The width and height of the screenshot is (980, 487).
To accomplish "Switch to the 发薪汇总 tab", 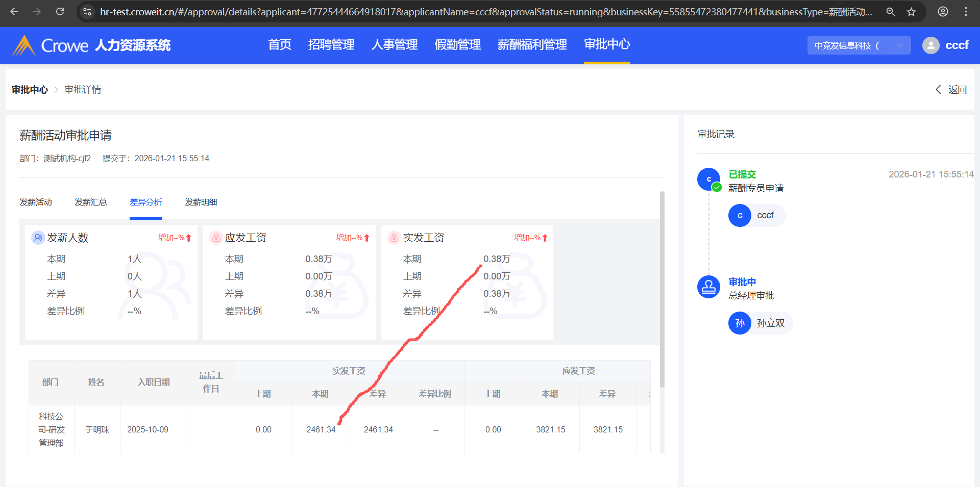I will pyautogui.click(x=90, y=202).
